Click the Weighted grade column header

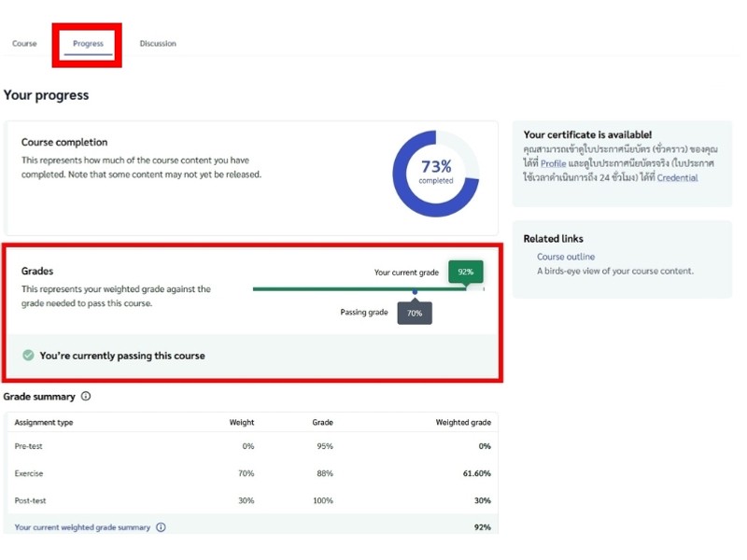tap(463, 423)
